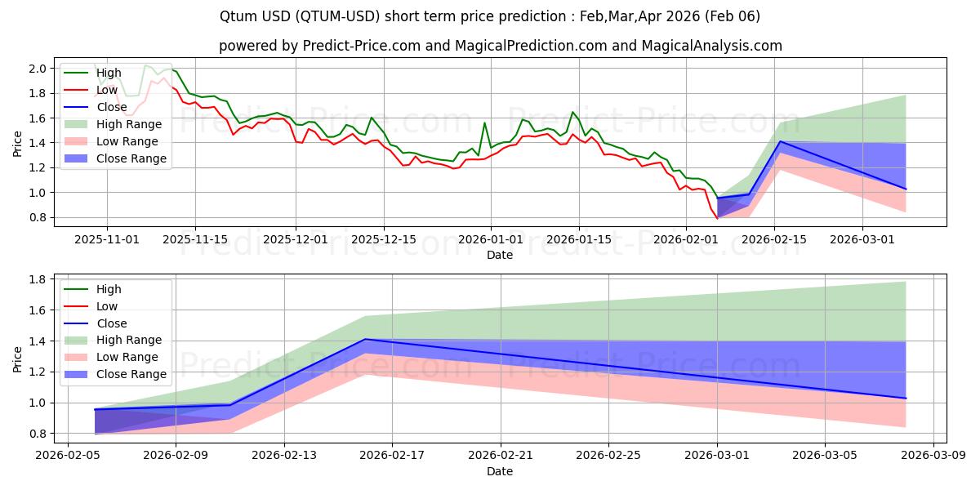Click the green High Range swatch in lower legend

(75, 341)
